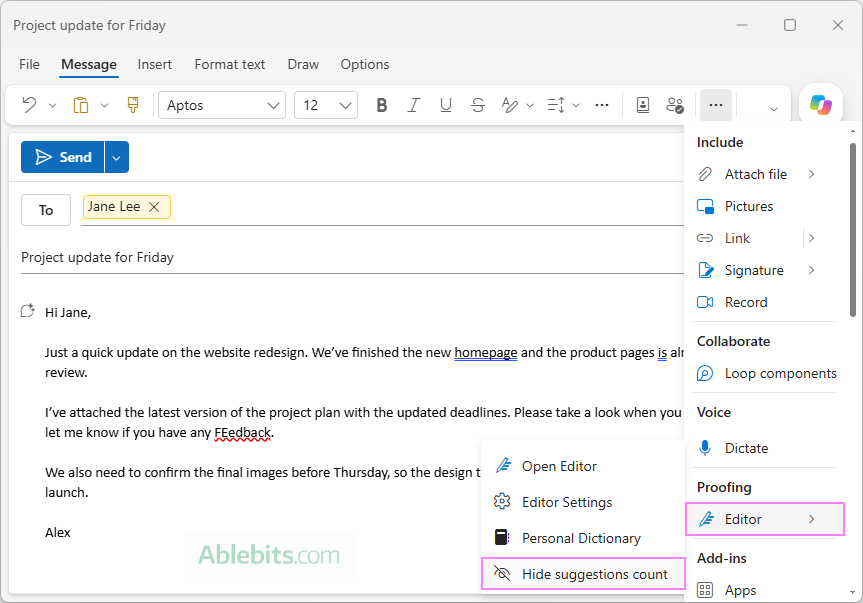
Task: Expand the Editor submenu chevron
Action: [812, 519]
